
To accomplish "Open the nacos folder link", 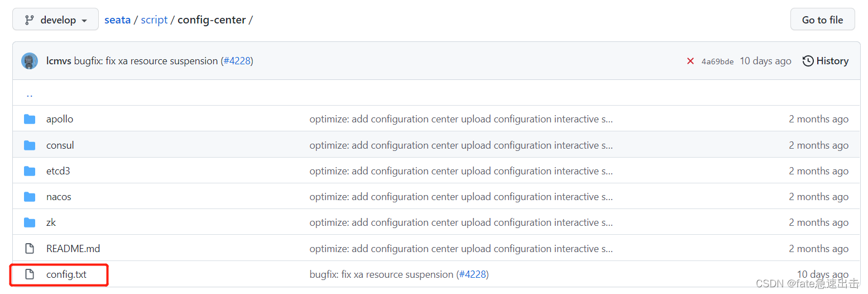I will pyautogui.click(x=59, y=197).
